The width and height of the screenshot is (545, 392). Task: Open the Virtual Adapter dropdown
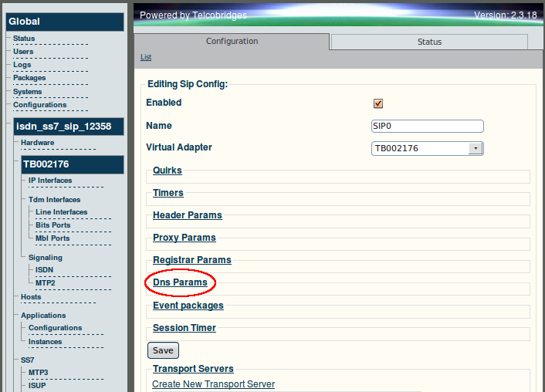tap(427, 148)
